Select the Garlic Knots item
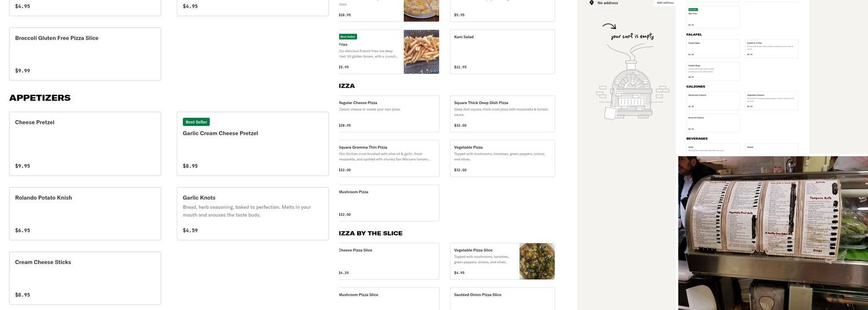Viewport: 868px width, 310px height. tap(252, 213)
